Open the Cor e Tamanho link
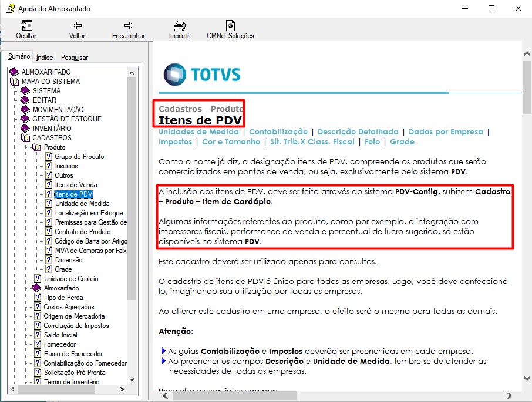The height and width of the screenshot is (402, 532). click(231, 141)
